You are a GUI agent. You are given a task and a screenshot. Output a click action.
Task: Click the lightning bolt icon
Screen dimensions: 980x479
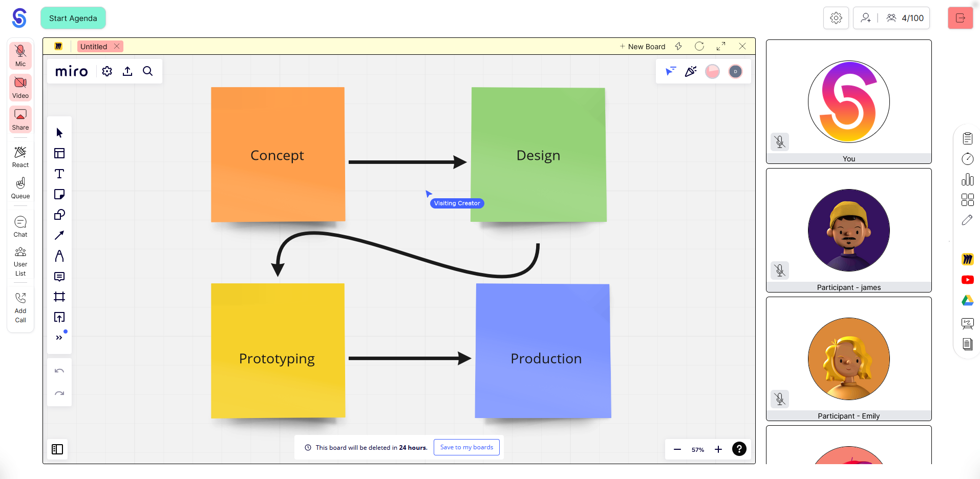[678, 46]
